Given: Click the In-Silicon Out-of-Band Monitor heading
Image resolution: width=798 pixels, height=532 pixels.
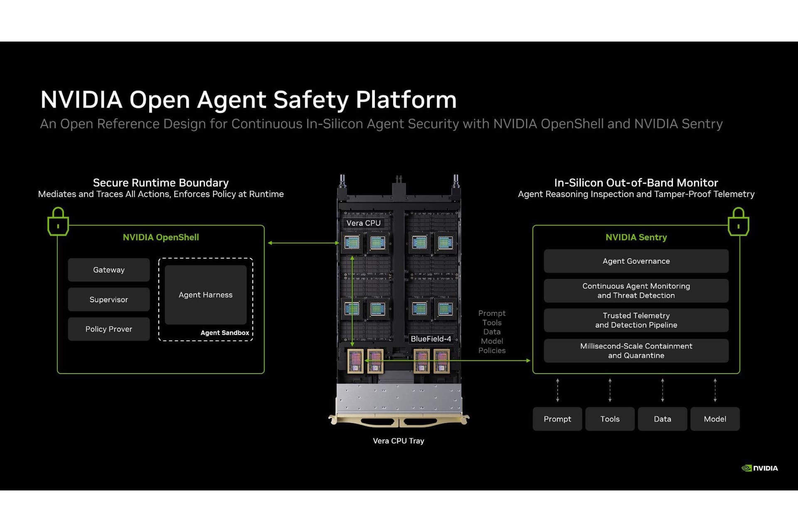Looking at the screenshot, I should pos(636,182).
